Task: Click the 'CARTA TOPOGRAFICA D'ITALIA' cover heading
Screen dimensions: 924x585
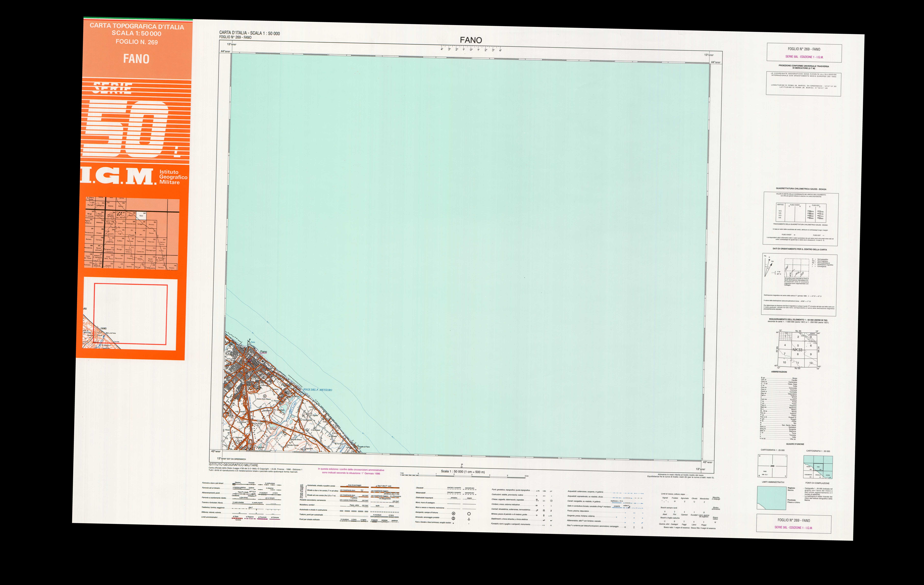Action: click(137, 26)
